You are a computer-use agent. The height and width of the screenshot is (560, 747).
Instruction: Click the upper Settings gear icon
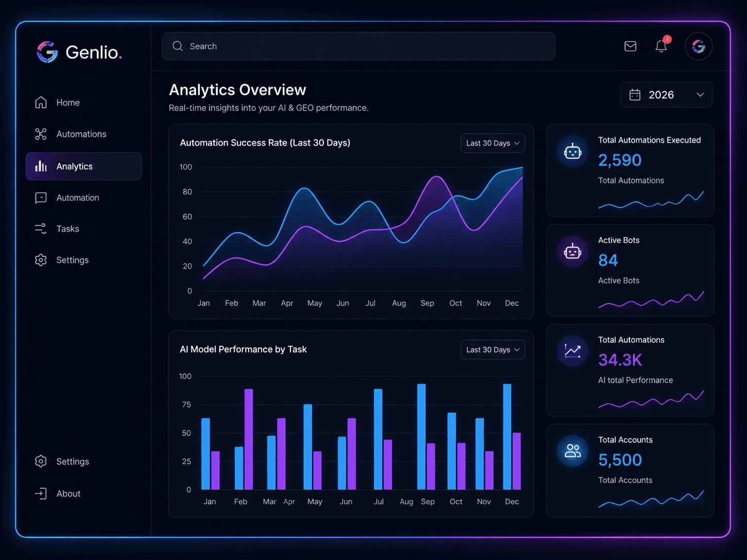(41, 260)
